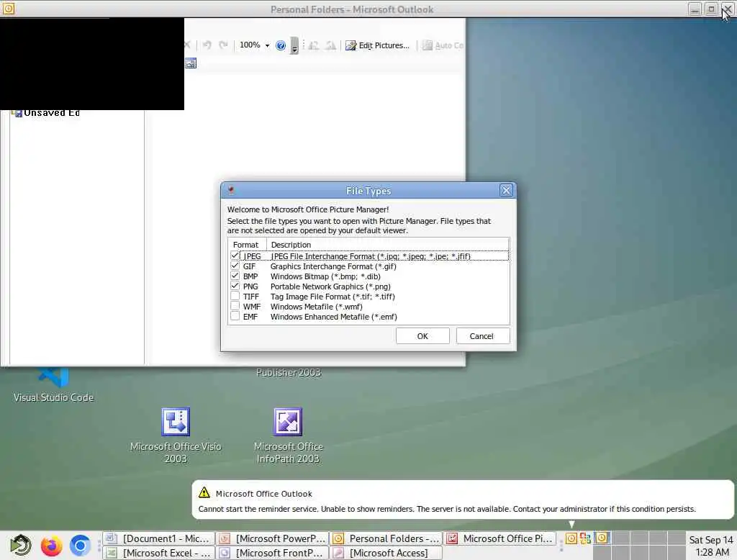737x560 pixels.
Task: Click the Rotate Right toolbar icon
Action: 330,45
